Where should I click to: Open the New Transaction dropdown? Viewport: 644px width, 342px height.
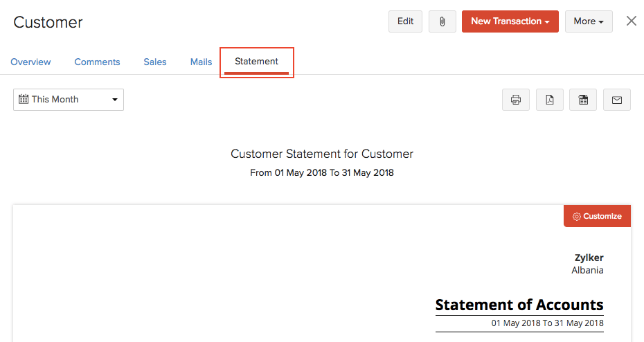[x=510, y=21]
